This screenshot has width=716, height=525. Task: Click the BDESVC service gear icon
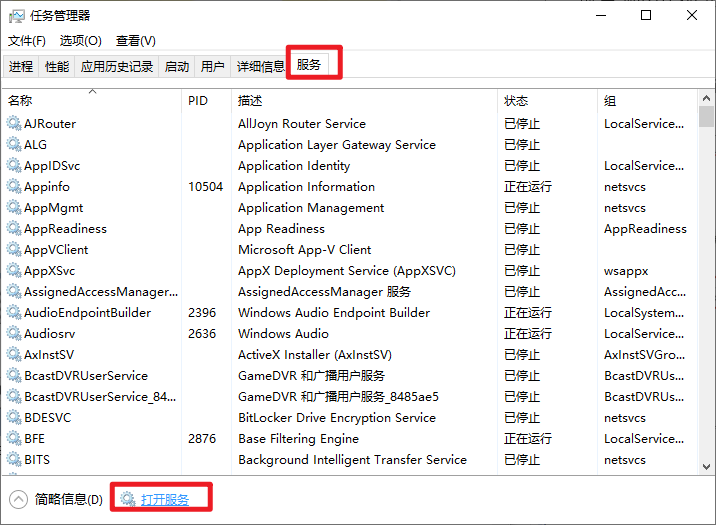tap(14, 417)
